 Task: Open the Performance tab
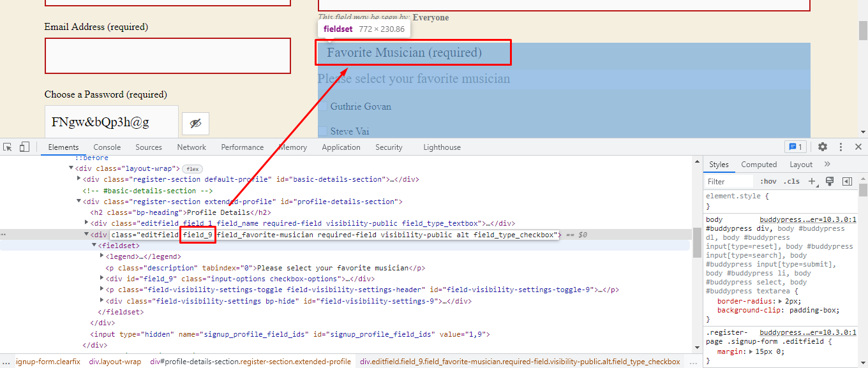pyautogui.click(x=243, y=147)
